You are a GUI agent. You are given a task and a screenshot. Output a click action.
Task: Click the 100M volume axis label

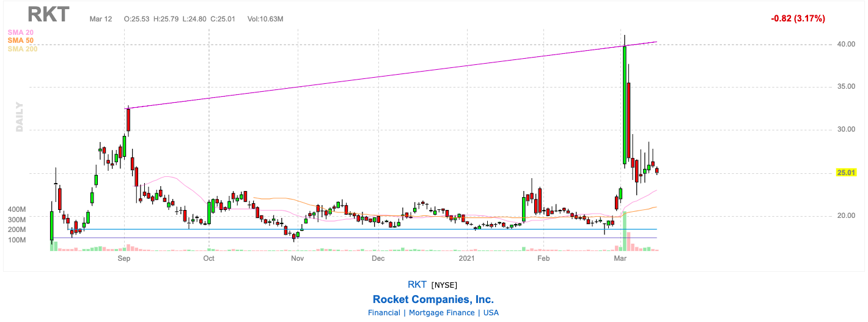(x=16, y=240)
